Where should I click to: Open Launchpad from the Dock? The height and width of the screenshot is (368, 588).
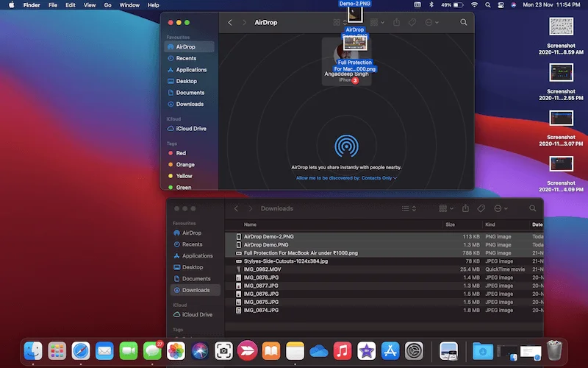click(x=57, y=351)
